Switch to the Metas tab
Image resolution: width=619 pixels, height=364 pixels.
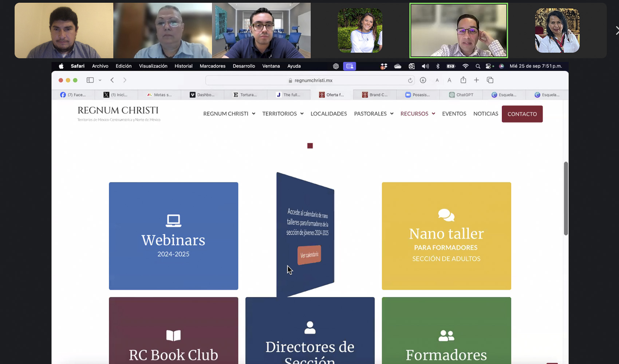(x=159, y=95)
